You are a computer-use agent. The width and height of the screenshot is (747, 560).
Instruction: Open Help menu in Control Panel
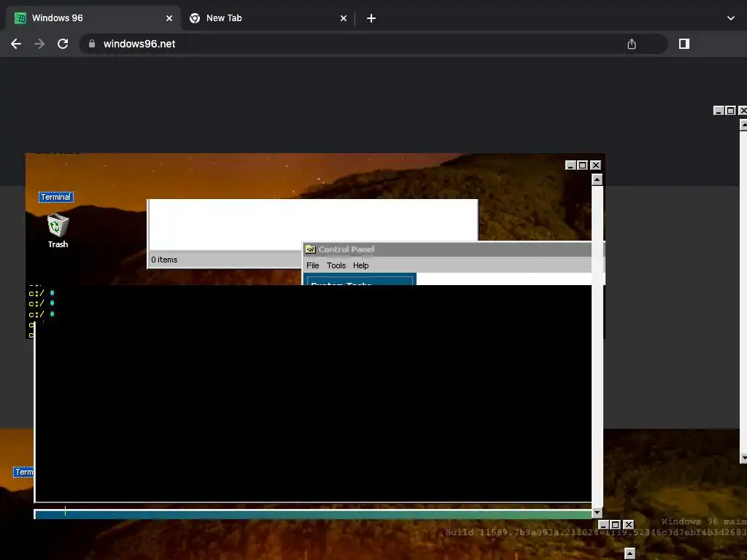point(360,265)
